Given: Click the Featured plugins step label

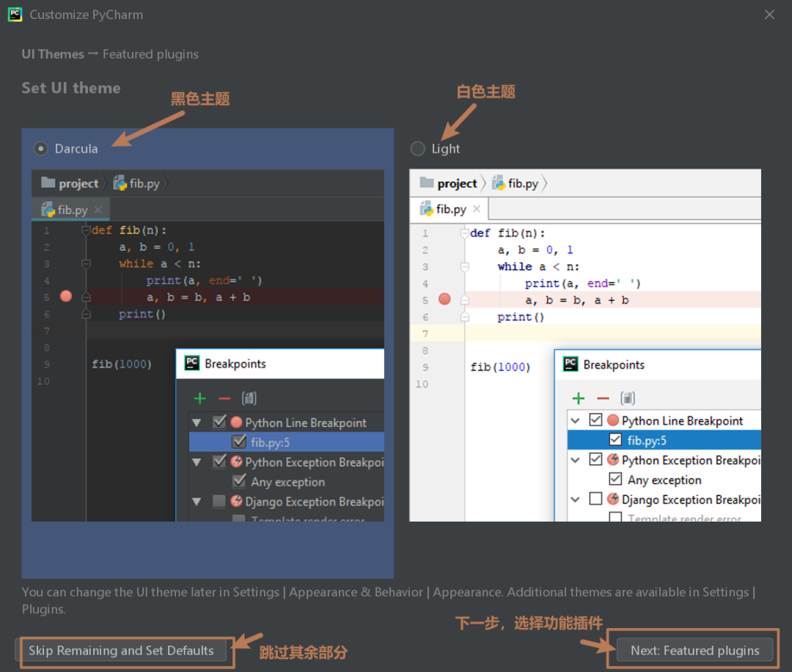Looking at the screenshot, I should tap(150, 54).
